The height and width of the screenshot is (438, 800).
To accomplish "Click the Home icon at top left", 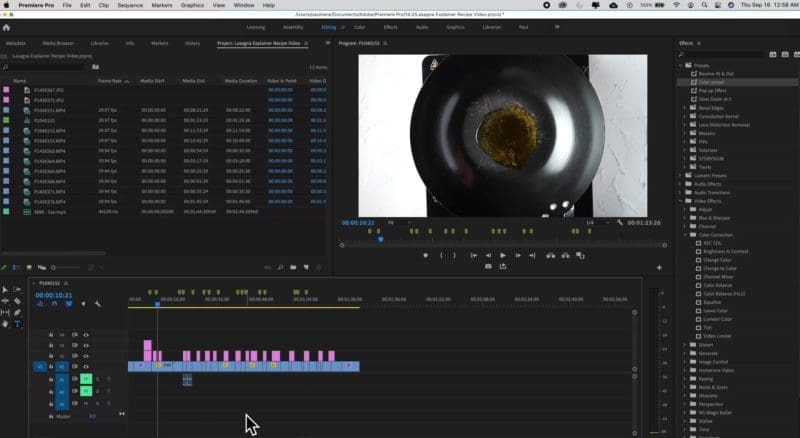I will point(6,28).
